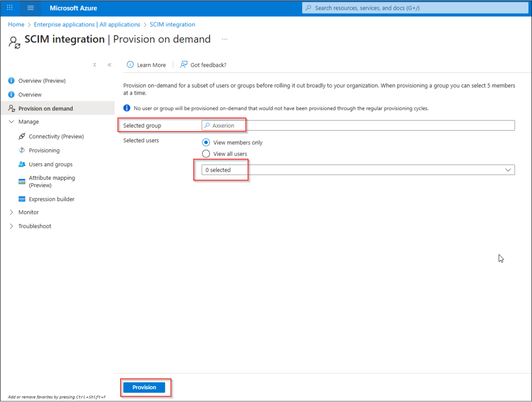Click the Users and groups people icon
This screenshot has height=402, width=532.
coord(22,164)
